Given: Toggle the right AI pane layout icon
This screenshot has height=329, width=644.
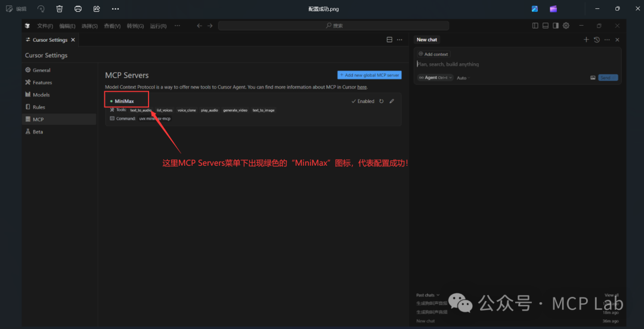Looking at the screenshot, I should click(x=556, y=26).
